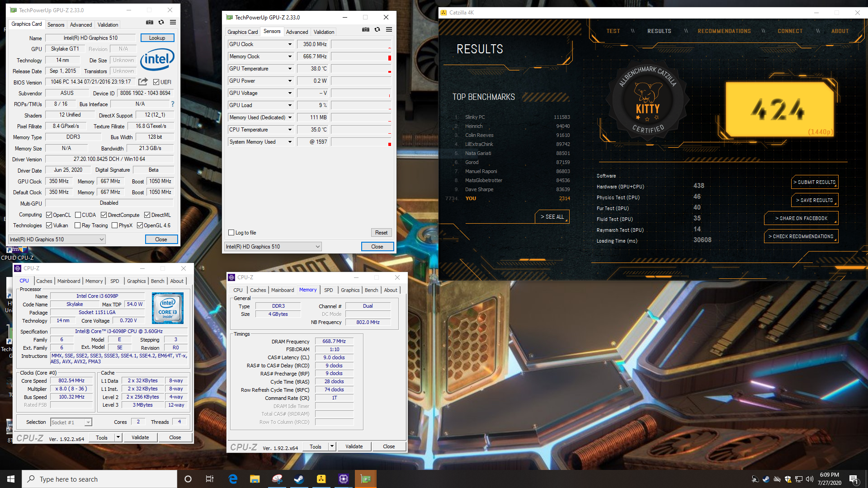Screen dimensions: 868x488
Task: Open the GPU Temperature sensor dropdown
Action: coord(290,69)
